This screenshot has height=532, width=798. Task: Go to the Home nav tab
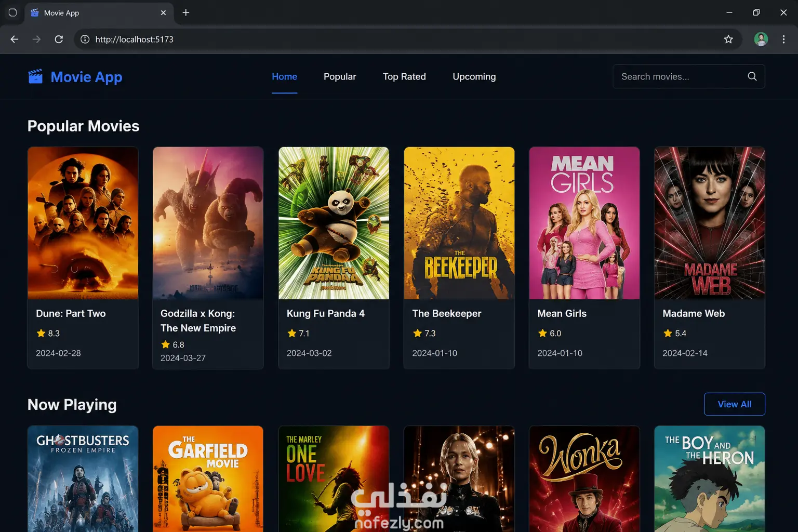[x=284, y=76]
